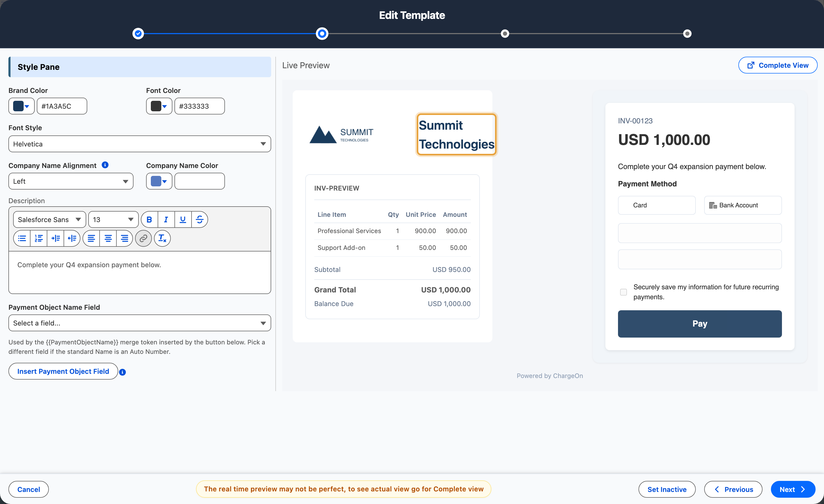
Task: Click into the description text area
Action: tap(140, 272)
